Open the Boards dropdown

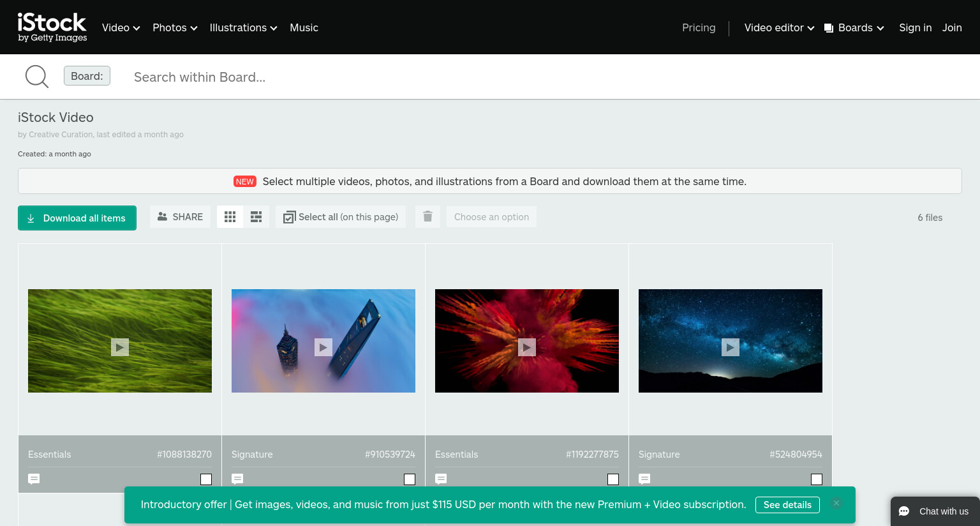click(x=854, y=27)
